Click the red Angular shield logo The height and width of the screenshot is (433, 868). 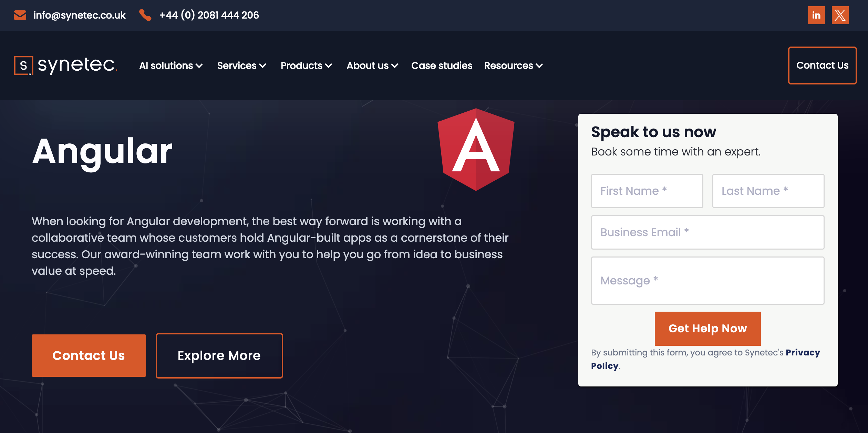tap(476, 150)
